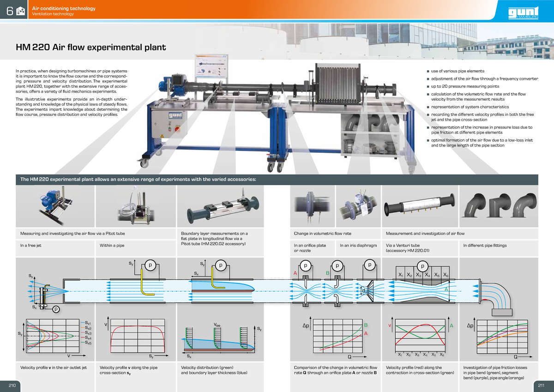Click the green letter B nozzle marker
This screenshot has width=554, height=392.
tap(327, 273)
